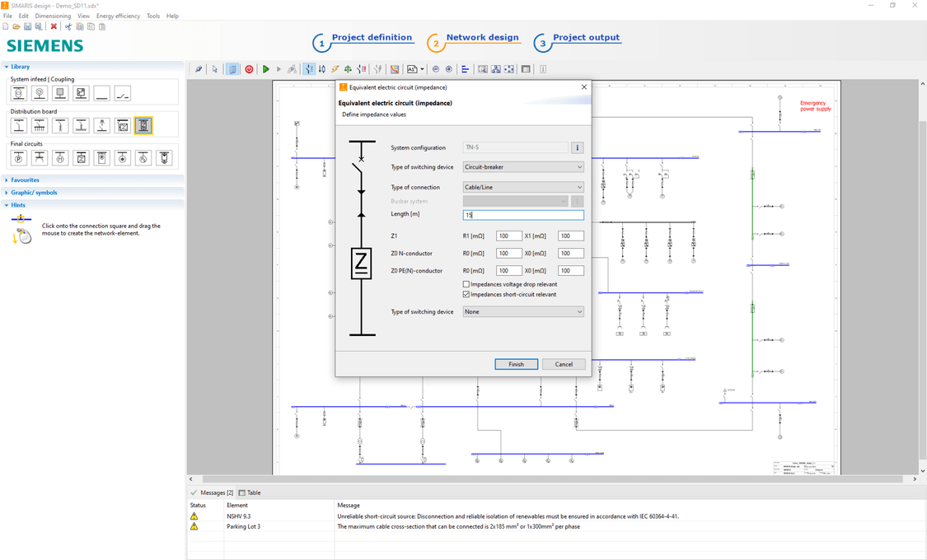Click the Finish button in the impedance dialog
The image size is (927, 560).
(x=516, y=363)
